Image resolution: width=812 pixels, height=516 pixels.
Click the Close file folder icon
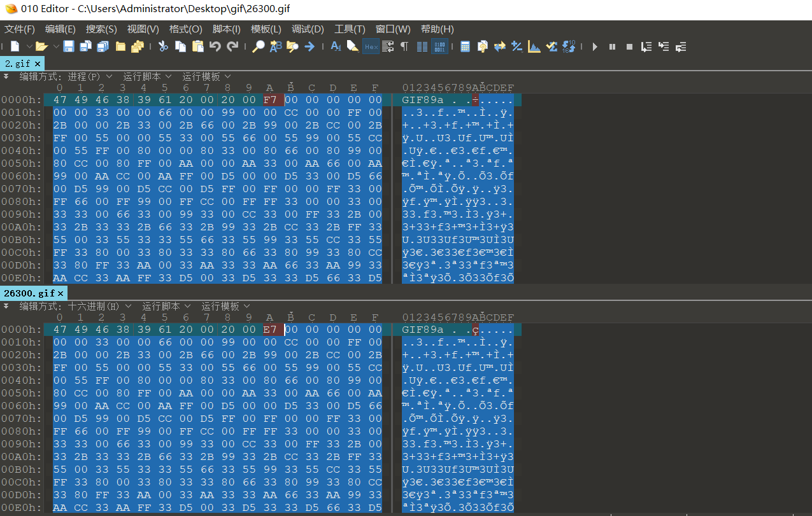[x=120, y=46]
